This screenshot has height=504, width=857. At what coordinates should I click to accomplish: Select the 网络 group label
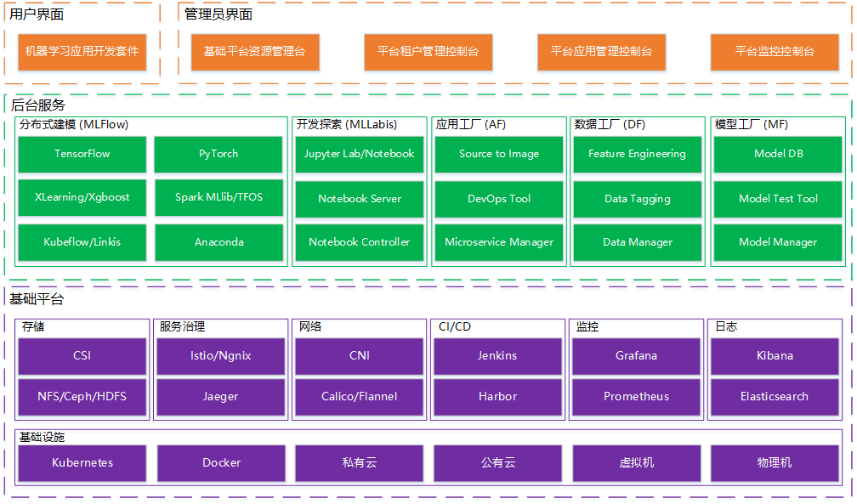309,327
